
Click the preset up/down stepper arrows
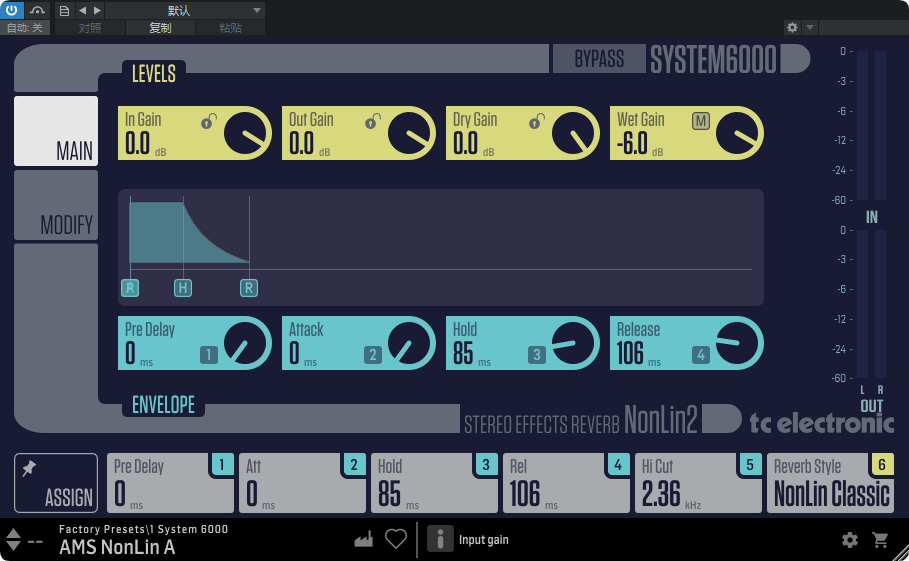pyautogui.click(x=13, y=540)
